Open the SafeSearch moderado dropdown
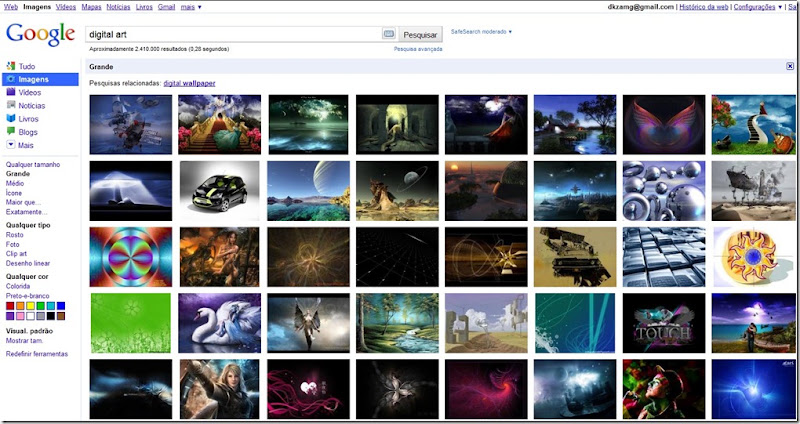 click(481, 32)
